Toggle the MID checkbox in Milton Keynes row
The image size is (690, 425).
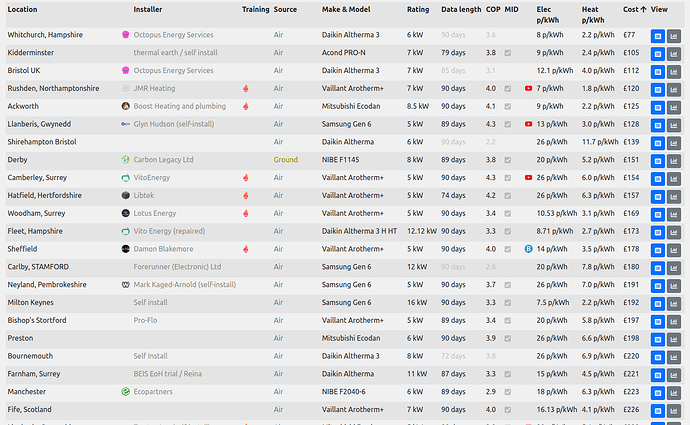(x=508, y=303)
